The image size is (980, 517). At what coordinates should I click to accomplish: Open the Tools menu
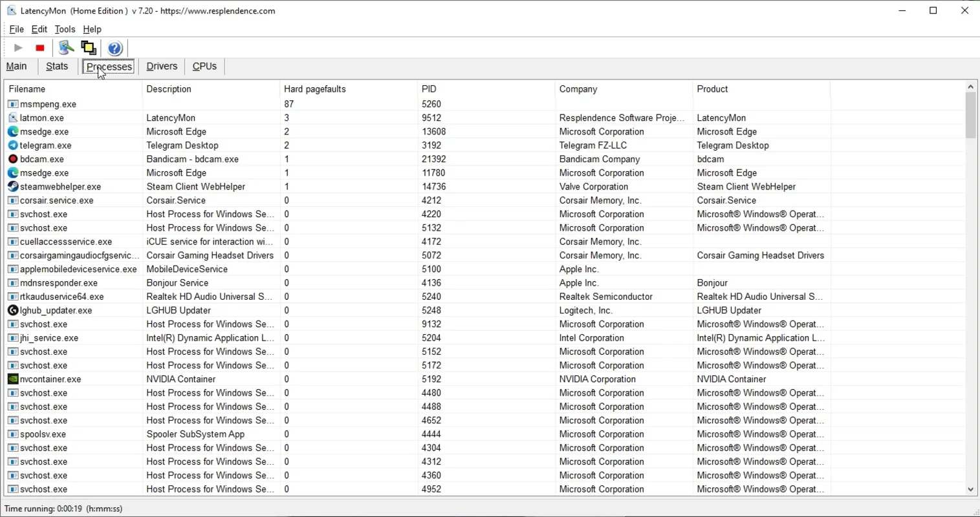pos(65,29)
